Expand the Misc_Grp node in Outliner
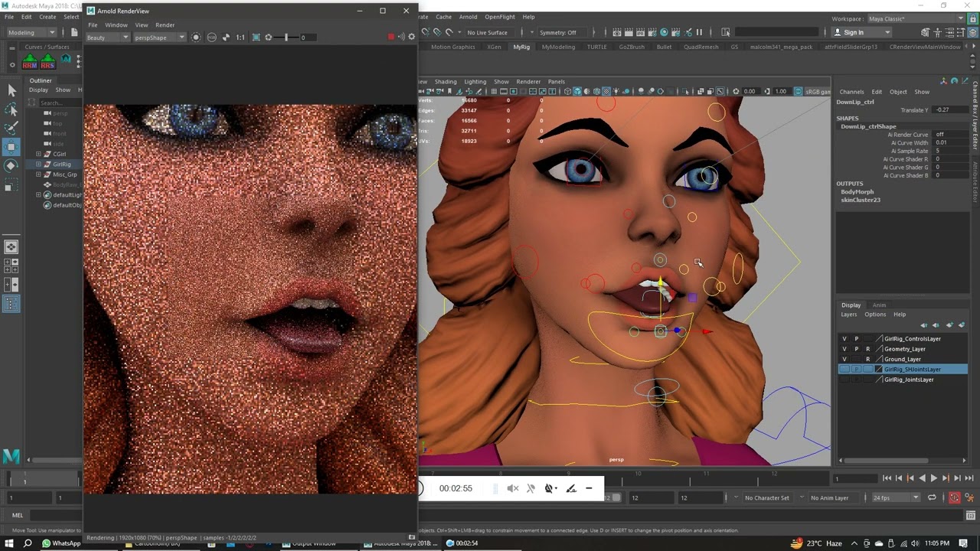Viewport: 980px width, 551px height. (x=38, y=174)
